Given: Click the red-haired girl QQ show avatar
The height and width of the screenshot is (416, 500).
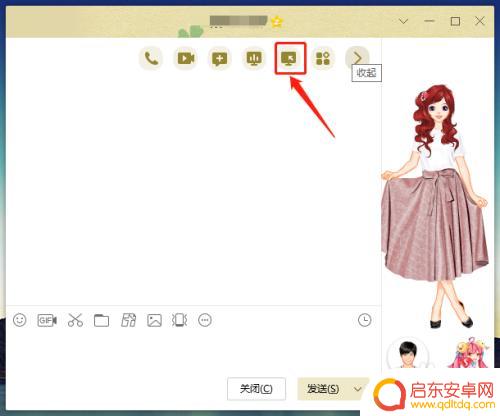Looking at the screenshot, I should coord(435,205).
